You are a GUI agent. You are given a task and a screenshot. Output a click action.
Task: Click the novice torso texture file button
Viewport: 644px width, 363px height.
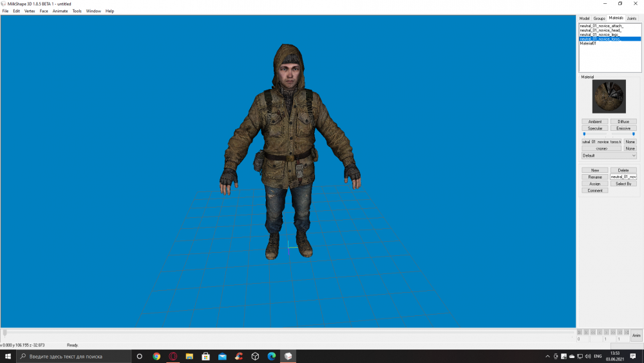point(601,142)
